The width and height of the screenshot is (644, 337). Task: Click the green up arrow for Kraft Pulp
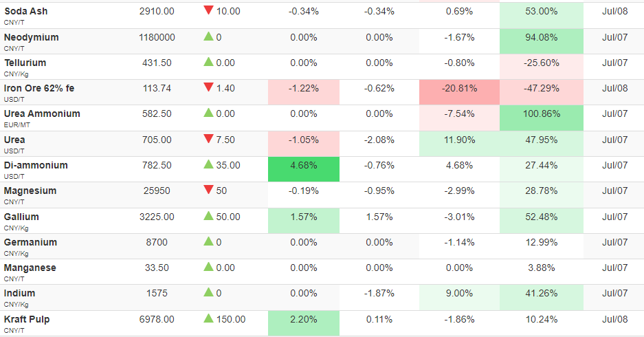point(208,318)
